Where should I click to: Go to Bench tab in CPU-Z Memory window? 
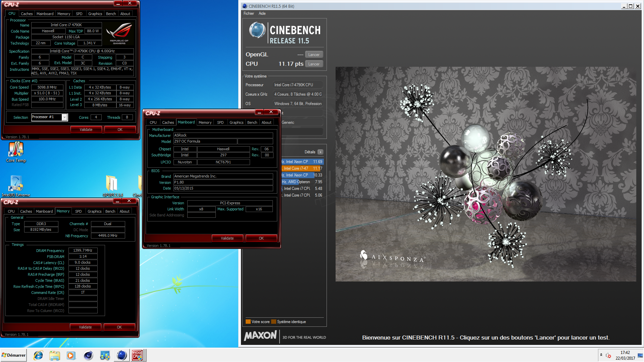coord(110,211)
